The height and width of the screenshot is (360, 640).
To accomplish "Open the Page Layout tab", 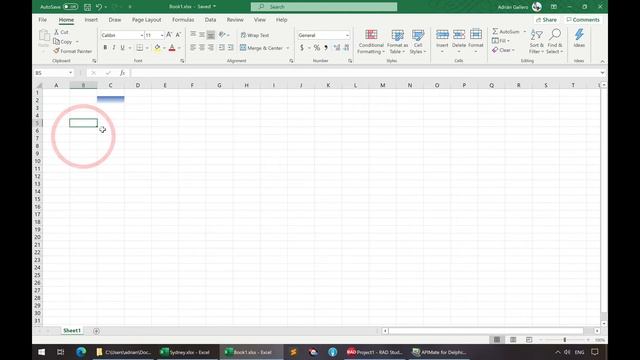I will click(147, 20).
